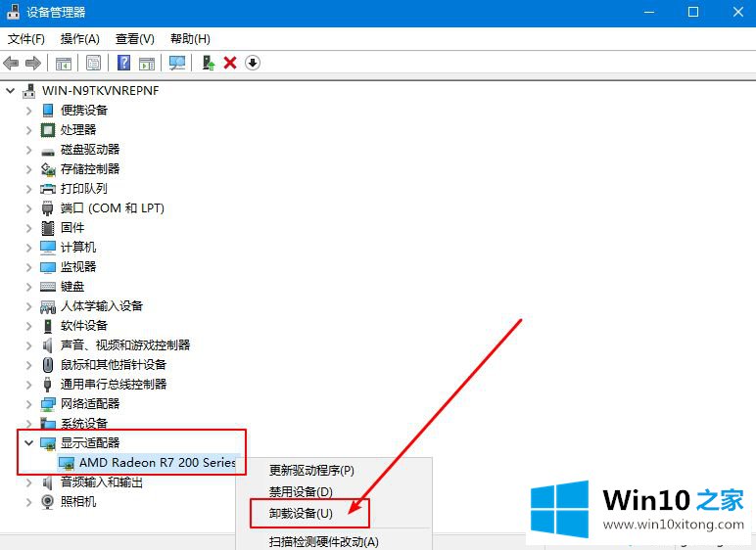The height and width of the screenshot is (550, 756).
Task: Click the 处理器 processor icon
Action: (48, 129)
